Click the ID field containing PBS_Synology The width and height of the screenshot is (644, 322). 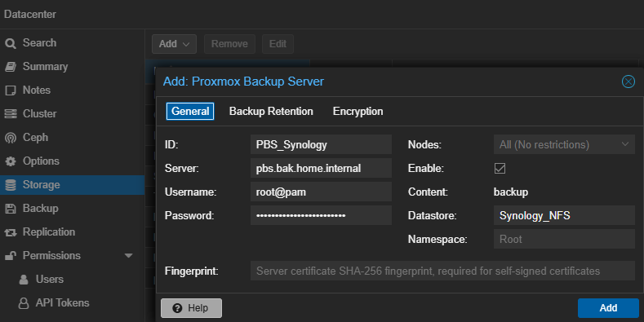[x=321, y=144]
